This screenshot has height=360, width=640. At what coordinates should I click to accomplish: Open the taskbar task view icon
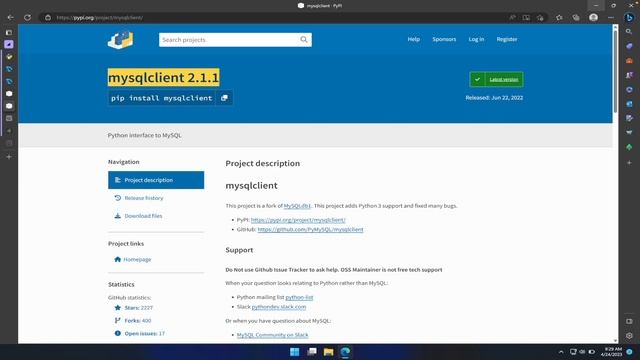[311, 352]
